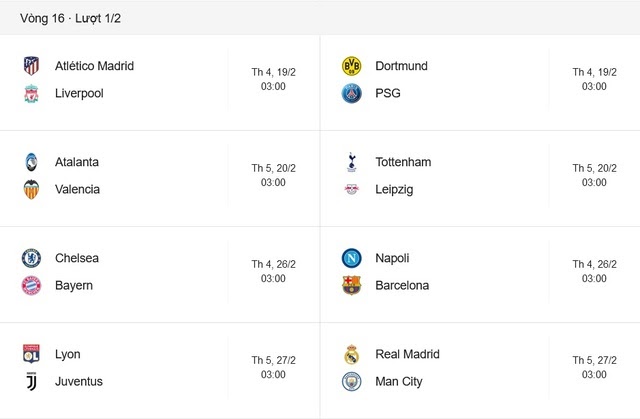This screenshot has width=640, height=419.
Task: Click the Chelsea lion crest
Action: pos(30,258)
